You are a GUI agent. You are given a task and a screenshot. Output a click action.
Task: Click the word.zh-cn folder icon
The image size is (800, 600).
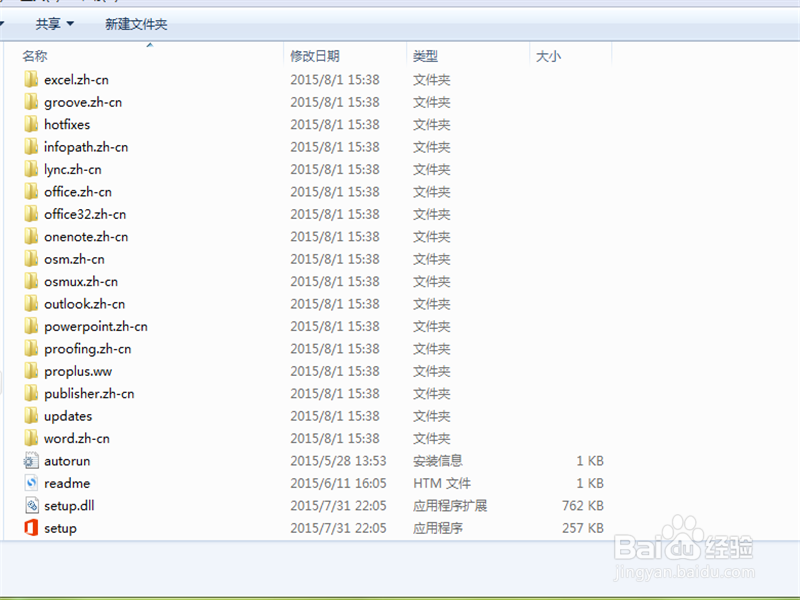pos(31,438)
